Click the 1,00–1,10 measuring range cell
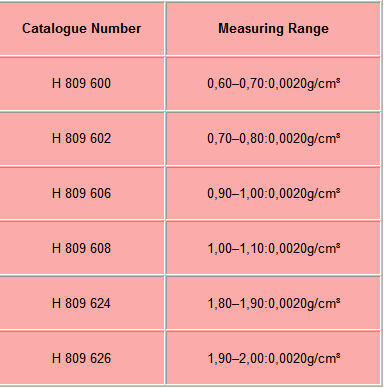The width and height of the screenshot is (385, 388). click(x=273, y=248)
